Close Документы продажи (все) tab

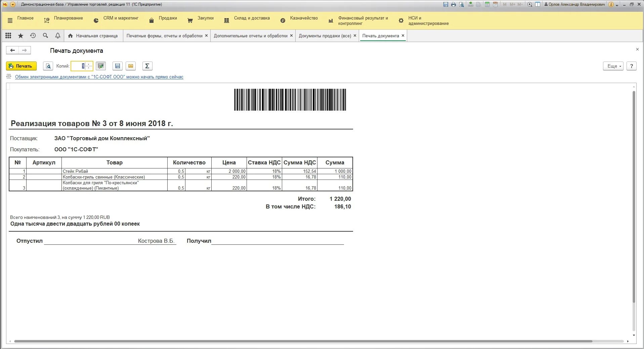(x=355, y=36)
